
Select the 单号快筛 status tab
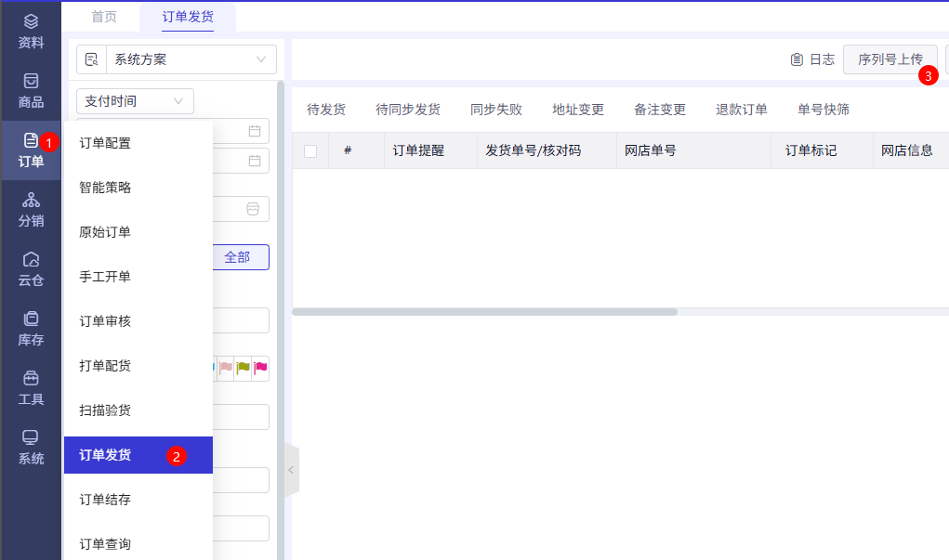point(824,110)
